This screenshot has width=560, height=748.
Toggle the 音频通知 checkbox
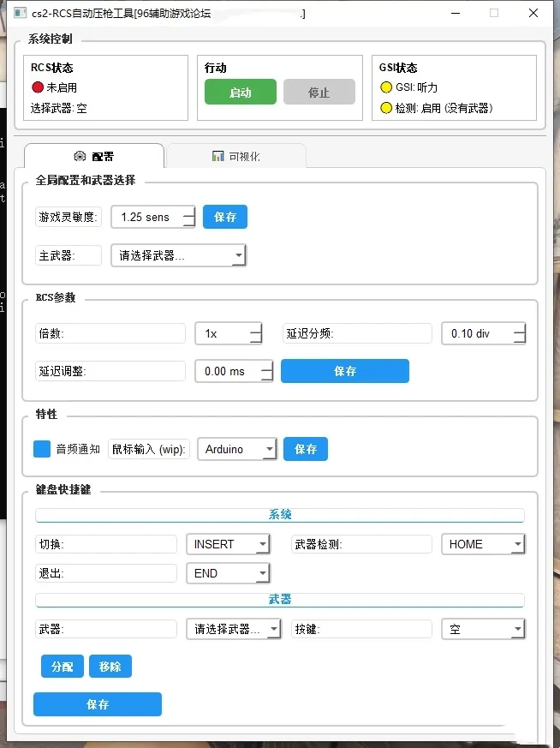(42, 449)
